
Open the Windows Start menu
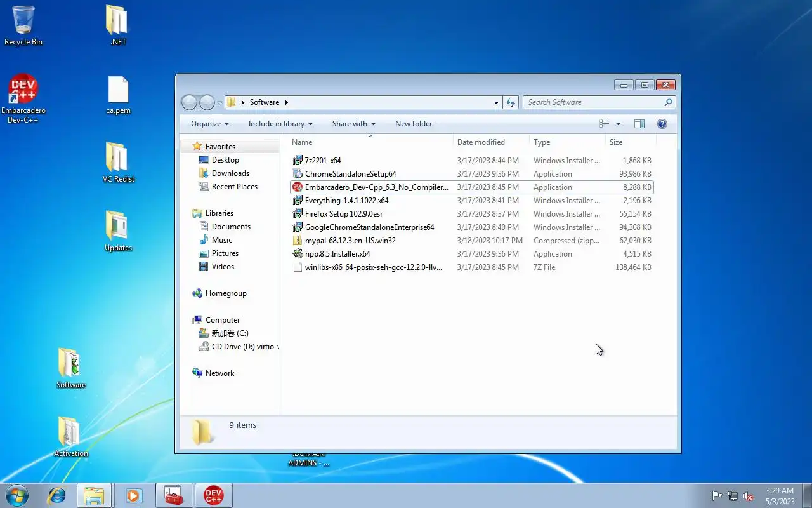click(x=17, y=495)
